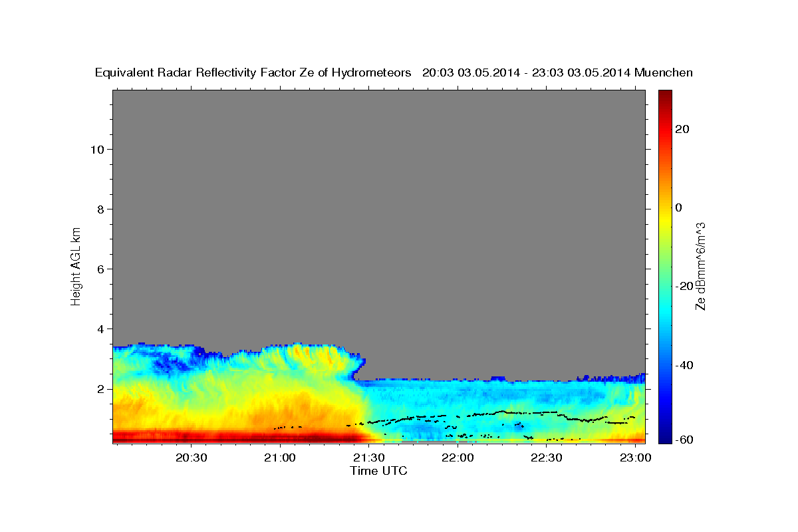The image size is (798, 532).
Task: Click the 'Time UTC' axis label
Action: (378, 471)
